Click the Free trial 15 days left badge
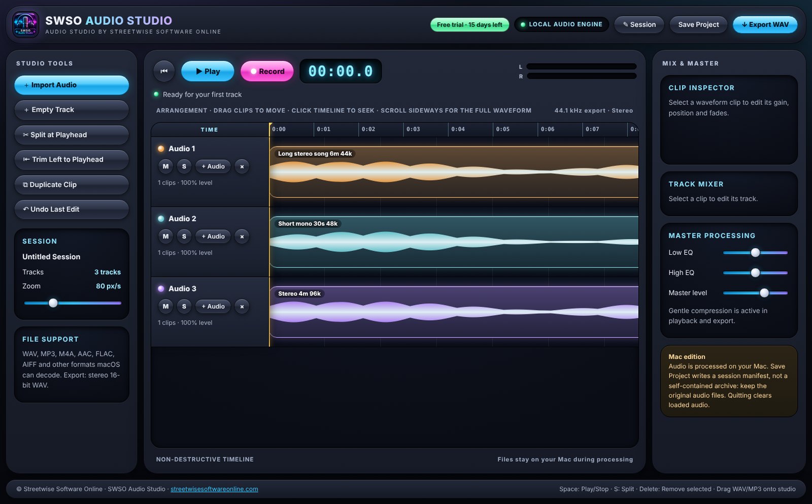812x504 pixels. point(469,24)
